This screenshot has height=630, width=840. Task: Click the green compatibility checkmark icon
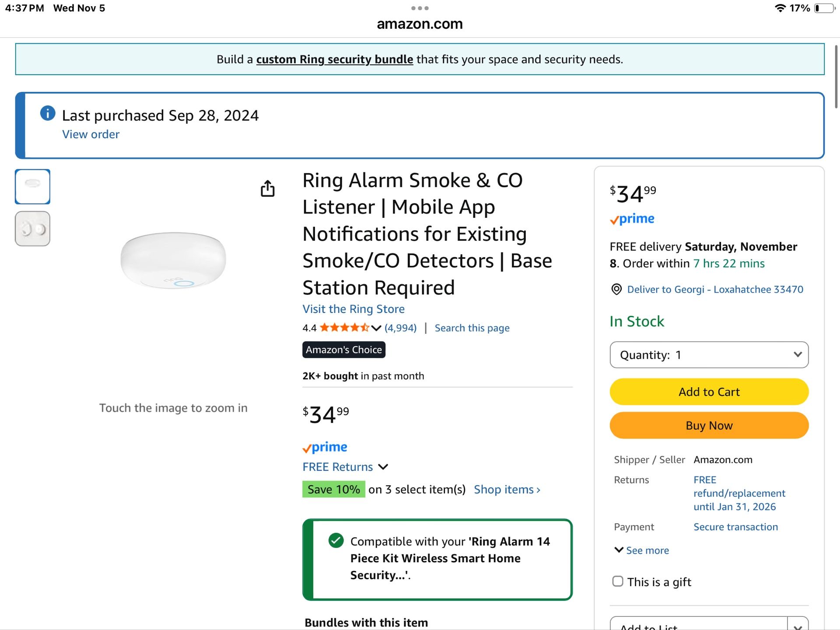pos(336,541)
